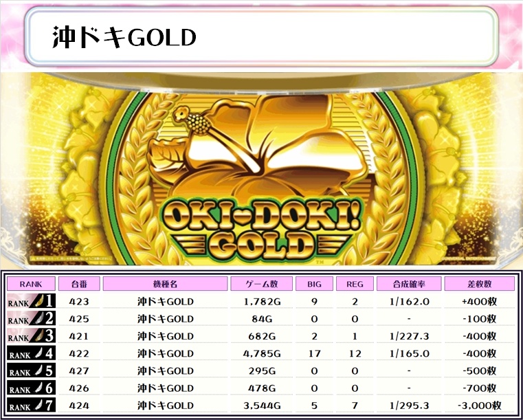The height and width of the screenshot is (420, 523).
Task: Click the RANK 4 badge
Action: click(x=31, y=353)
